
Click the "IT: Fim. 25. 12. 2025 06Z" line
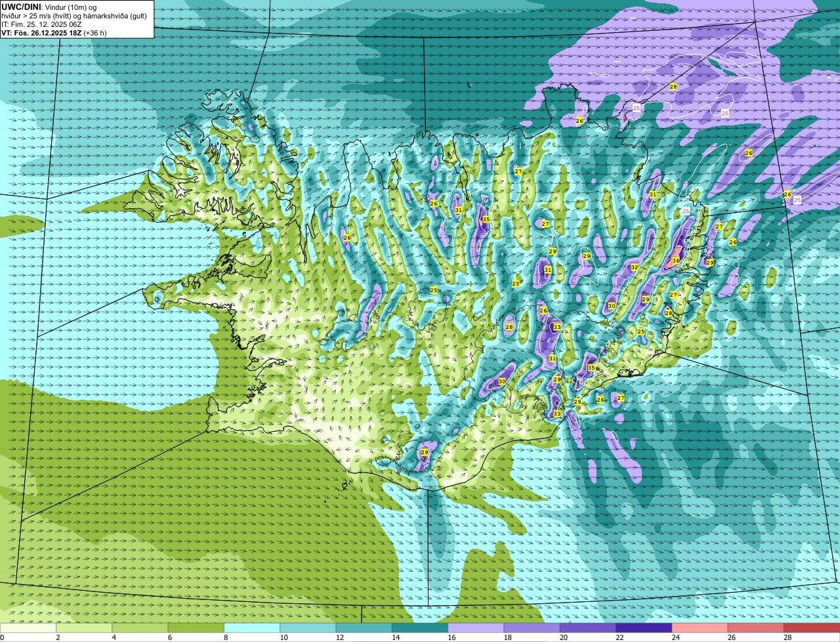(41, 24)
